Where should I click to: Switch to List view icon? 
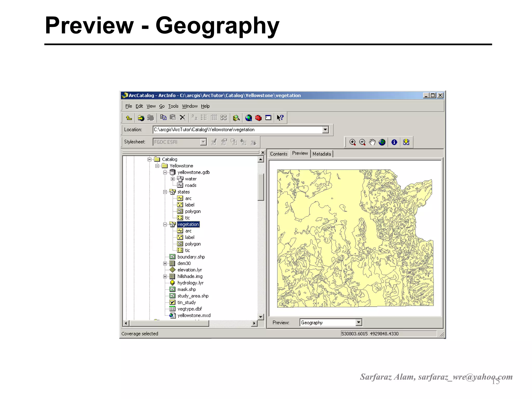click(204, 118)
